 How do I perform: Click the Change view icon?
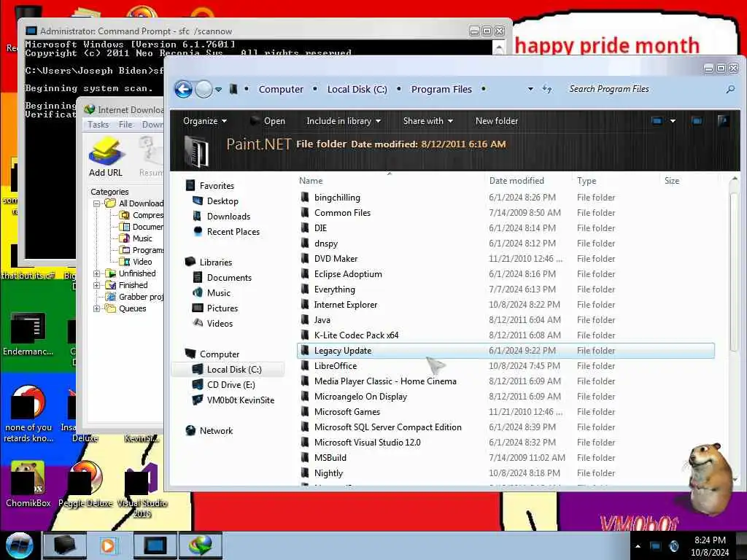point(657,121)
